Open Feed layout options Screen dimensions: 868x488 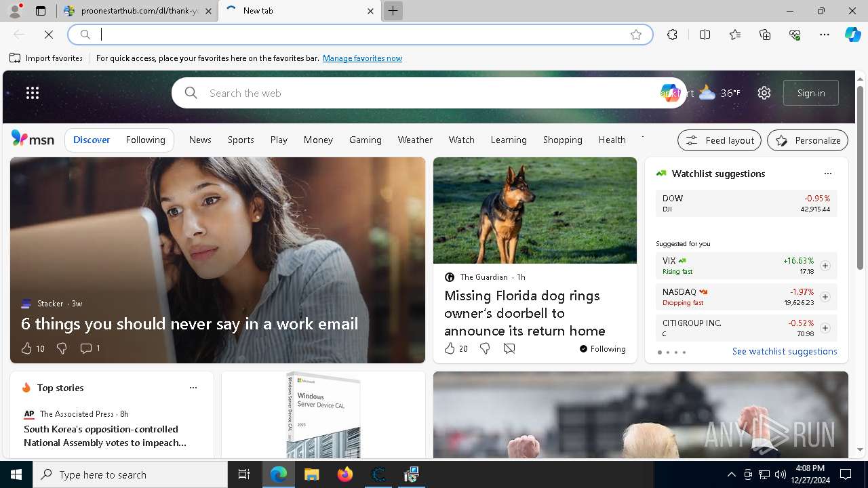click(719, 140)
